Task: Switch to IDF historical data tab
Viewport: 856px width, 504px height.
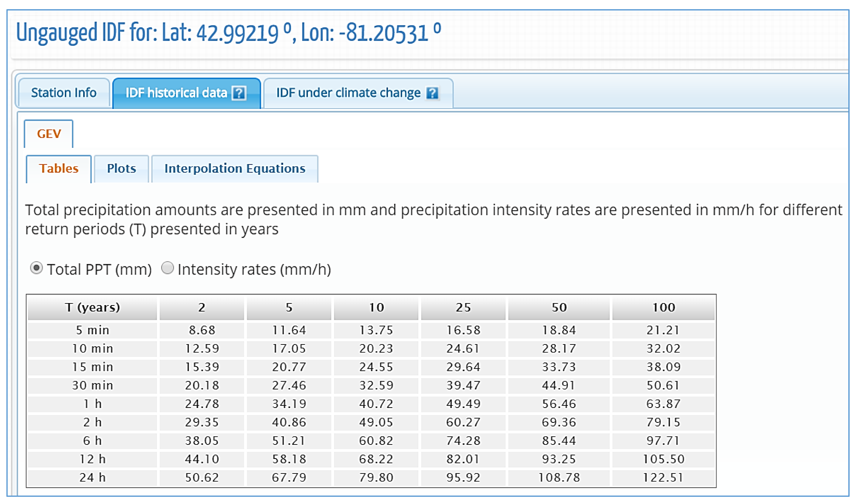Action: click(x=177, y=93)
